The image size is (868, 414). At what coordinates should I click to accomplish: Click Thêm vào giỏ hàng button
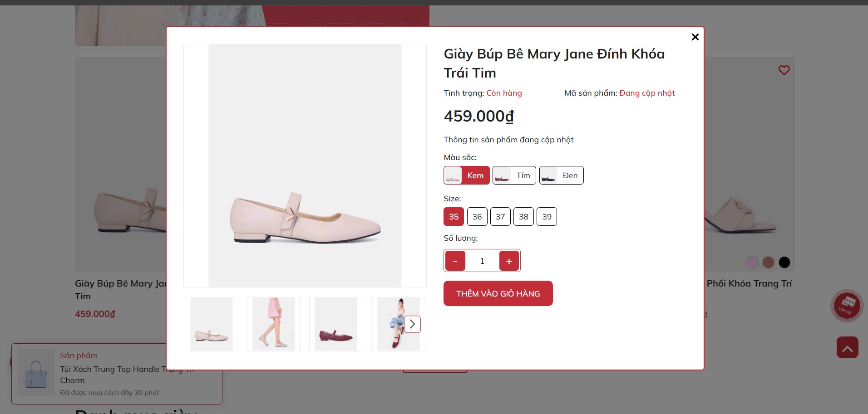click(x=498, y=293)
